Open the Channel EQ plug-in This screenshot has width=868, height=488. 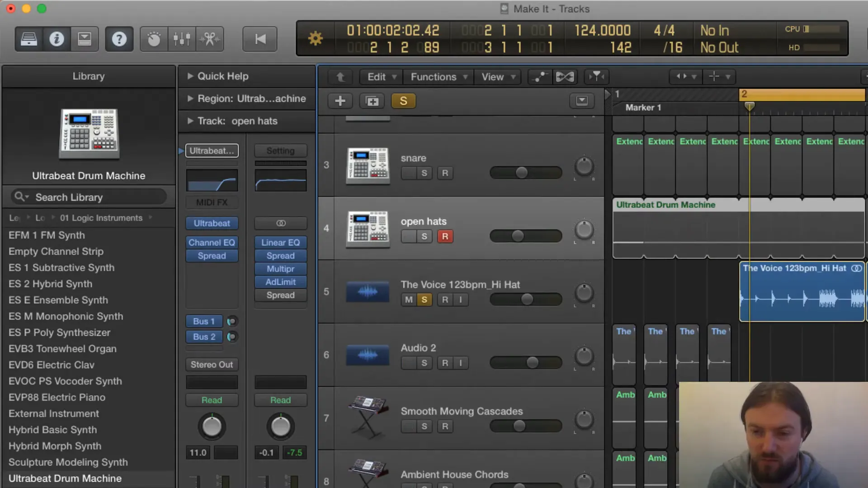click(212, 243)
